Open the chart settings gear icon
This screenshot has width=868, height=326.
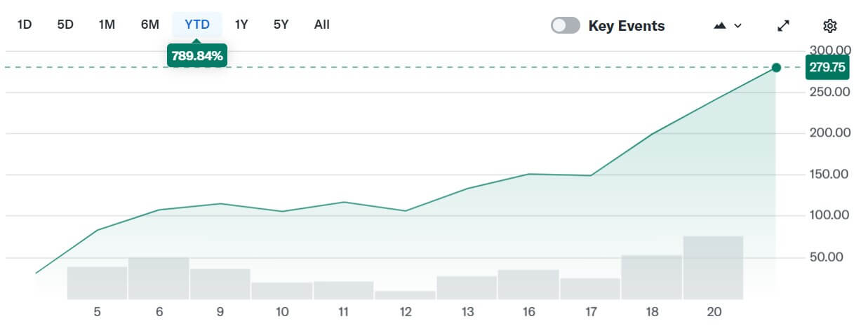coord(830,26)
